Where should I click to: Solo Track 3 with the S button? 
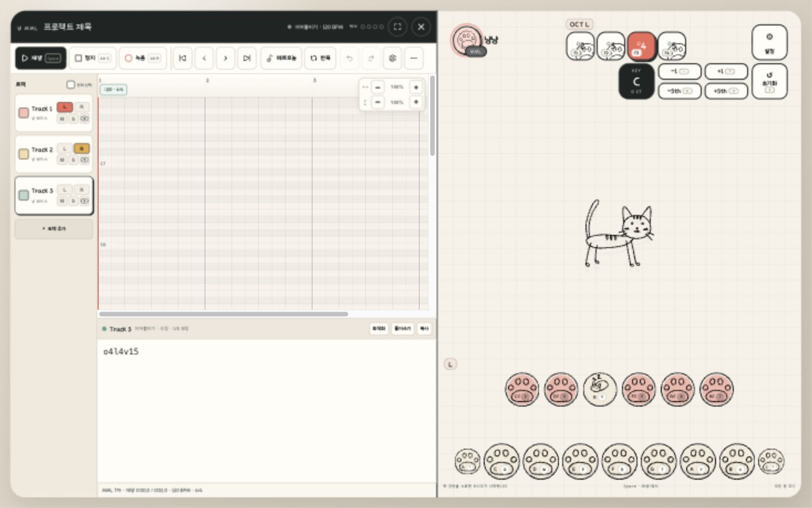73,201
